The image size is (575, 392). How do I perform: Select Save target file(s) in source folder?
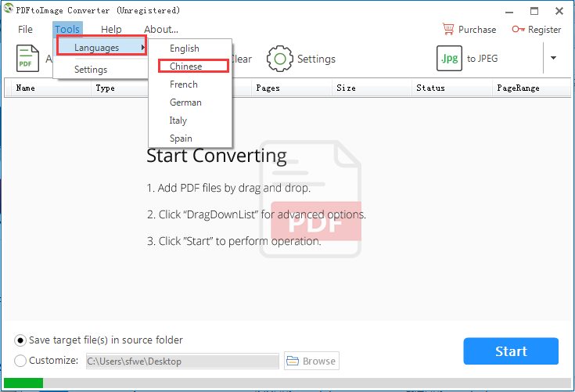[20, 340]
